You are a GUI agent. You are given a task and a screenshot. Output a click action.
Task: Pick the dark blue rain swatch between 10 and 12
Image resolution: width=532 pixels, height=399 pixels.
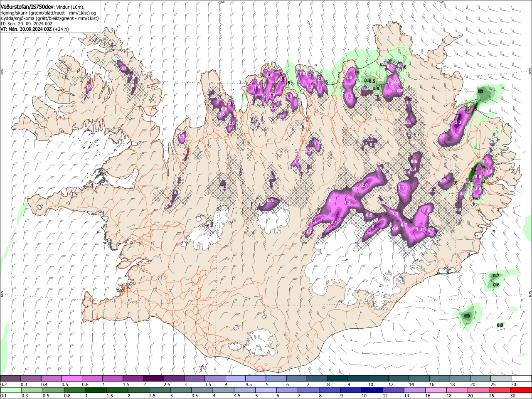coord(372,390)
